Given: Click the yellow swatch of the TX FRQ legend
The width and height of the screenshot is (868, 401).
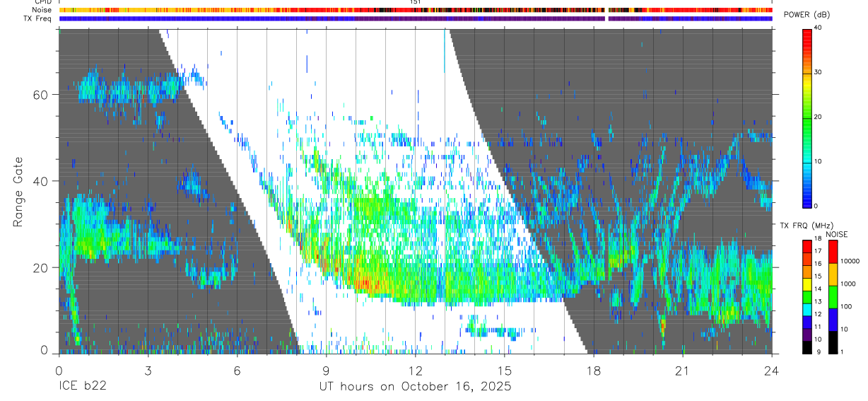Looking at the screenshot, I should pos(807,284).
